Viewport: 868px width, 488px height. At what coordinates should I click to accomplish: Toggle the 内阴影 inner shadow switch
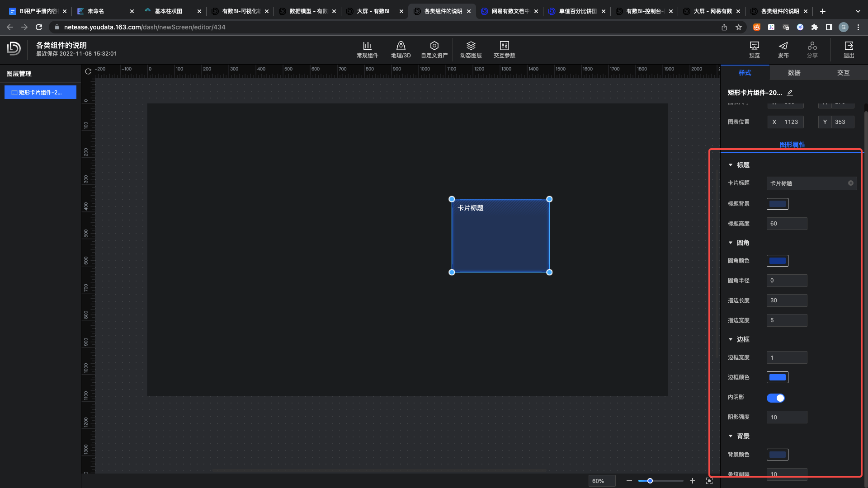click(775, 398)
